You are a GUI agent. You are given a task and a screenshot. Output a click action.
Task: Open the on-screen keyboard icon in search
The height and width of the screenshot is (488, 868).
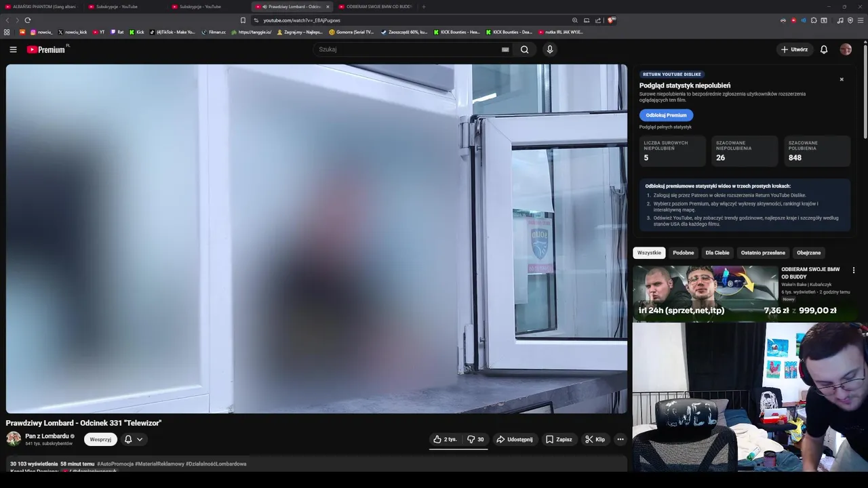point(505,49)
